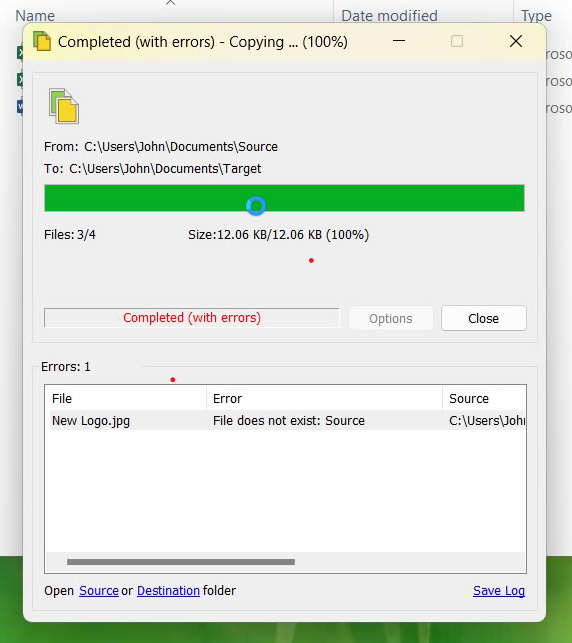Open the Destination folder link
Screen dimensions: 572x643
(x=168, y=591)
